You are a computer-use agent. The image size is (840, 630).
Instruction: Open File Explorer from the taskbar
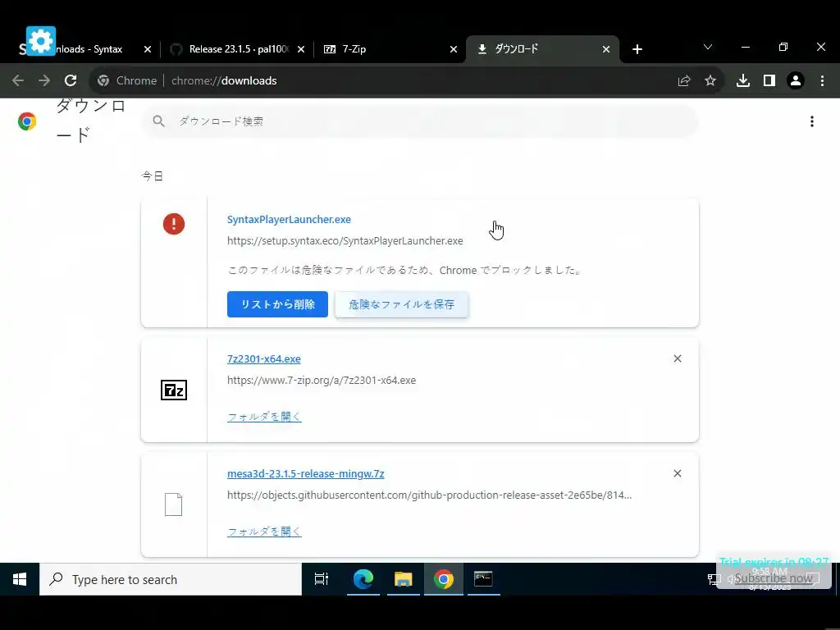[404, 579]
